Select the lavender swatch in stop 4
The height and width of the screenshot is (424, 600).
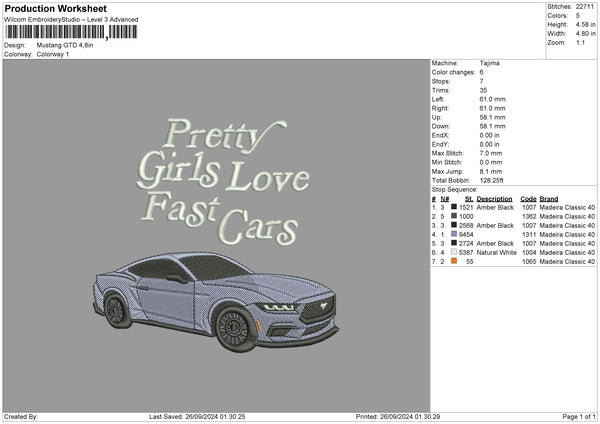pos(454,234)
